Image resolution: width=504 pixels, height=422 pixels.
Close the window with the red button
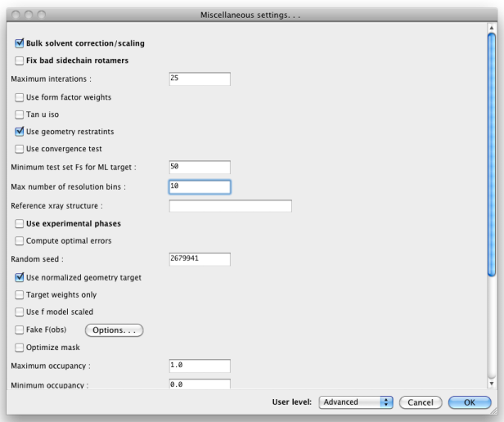point(14,15)
